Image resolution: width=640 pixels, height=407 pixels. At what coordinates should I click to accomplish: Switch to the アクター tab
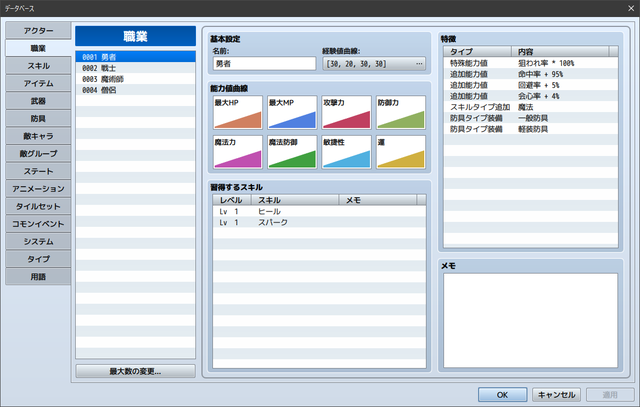point(38,31)
